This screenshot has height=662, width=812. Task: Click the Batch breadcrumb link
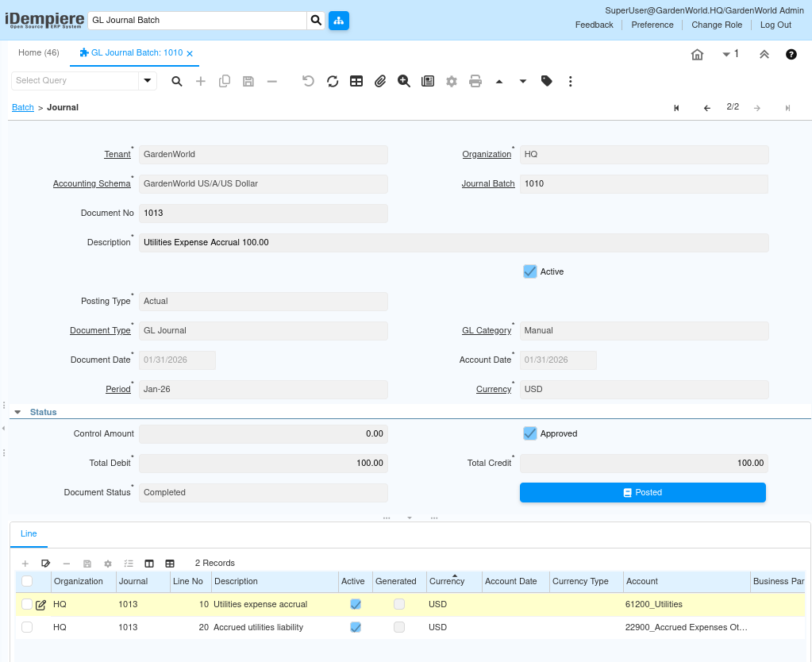(23, 107)
